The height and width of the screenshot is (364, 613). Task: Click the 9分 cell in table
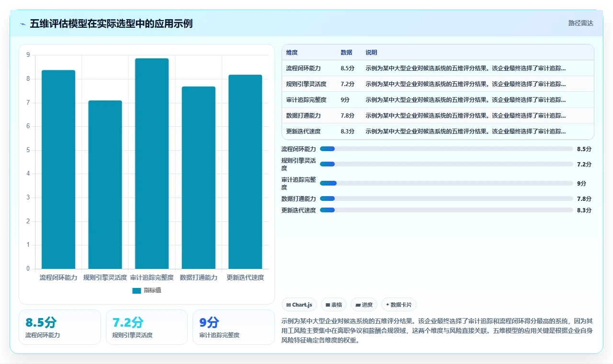345,100
